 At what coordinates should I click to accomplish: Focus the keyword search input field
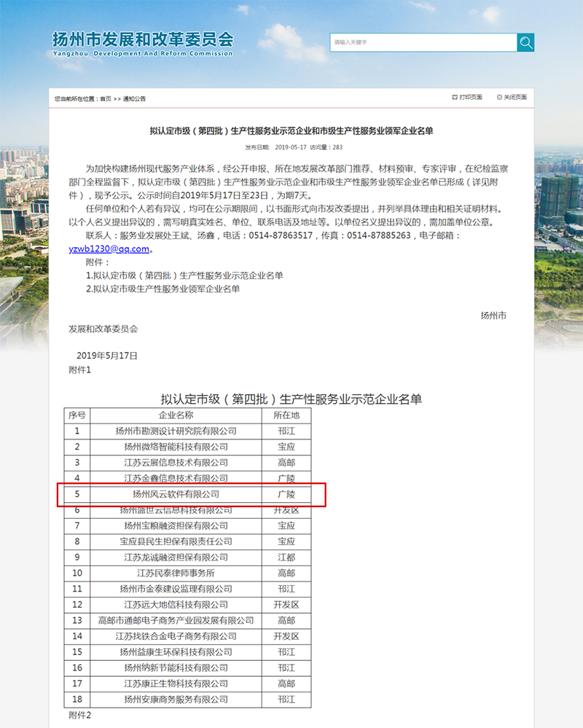pyautogui.click(x=423, y=42)
